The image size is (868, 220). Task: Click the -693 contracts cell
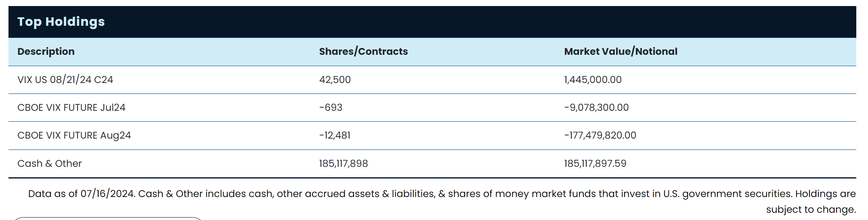point(331,108)
